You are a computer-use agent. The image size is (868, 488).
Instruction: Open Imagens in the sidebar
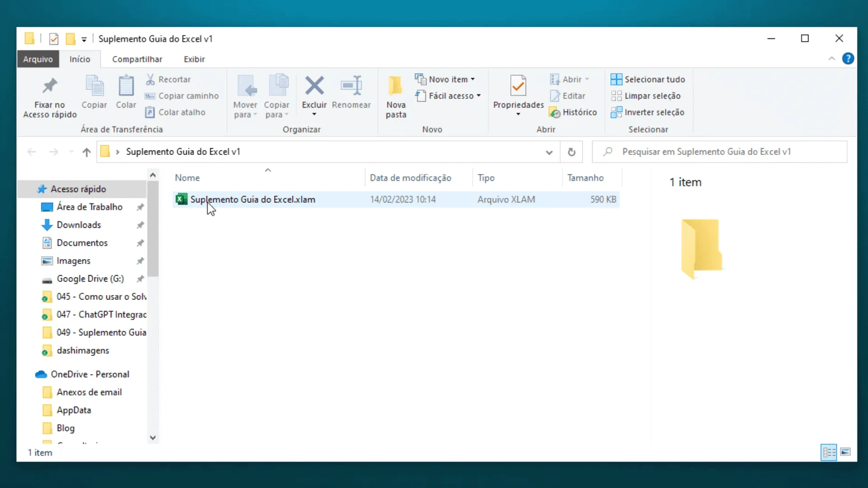point(73,261)
